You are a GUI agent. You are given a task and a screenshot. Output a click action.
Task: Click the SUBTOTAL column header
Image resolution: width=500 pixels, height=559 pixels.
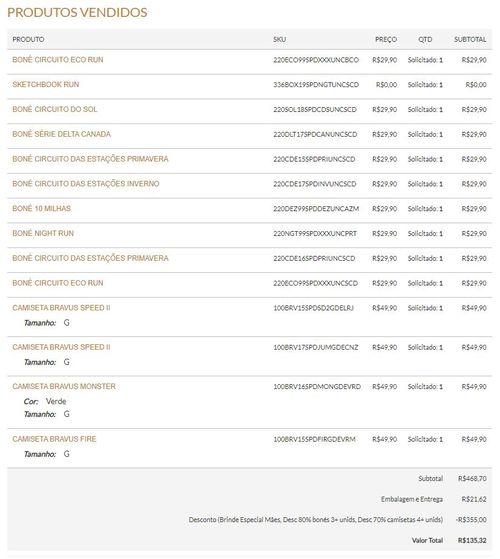point(470,39)
